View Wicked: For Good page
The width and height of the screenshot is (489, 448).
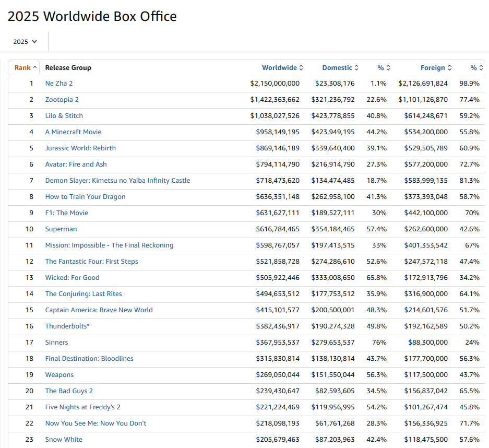pyautogui.click(x=72, y=278)
